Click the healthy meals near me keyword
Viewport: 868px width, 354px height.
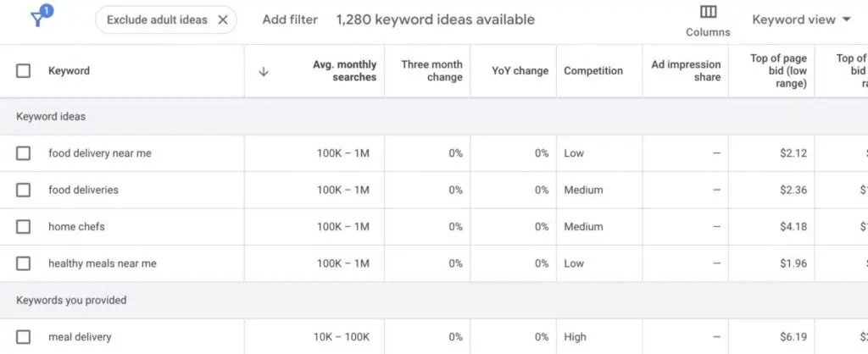tap(102, 263)
